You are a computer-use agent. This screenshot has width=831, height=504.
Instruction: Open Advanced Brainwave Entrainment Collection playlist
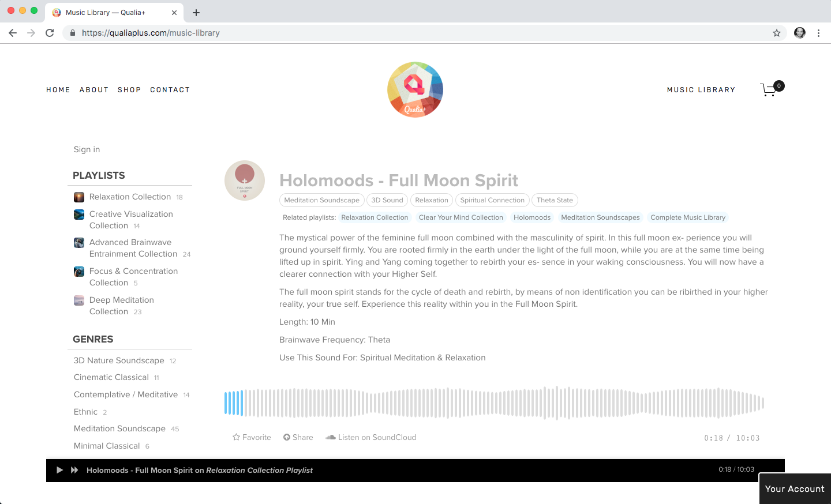tap(133, 248)
